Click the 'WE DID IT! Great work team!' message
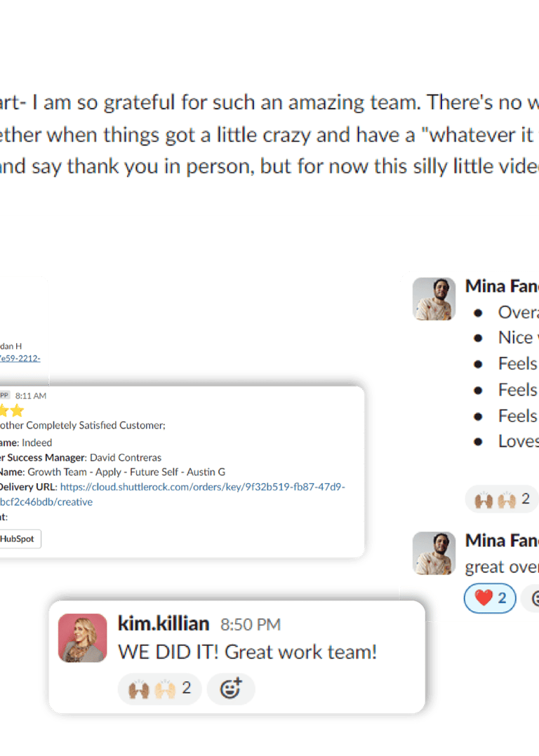Viewport: 539px width, 756px height. point(248,652)
